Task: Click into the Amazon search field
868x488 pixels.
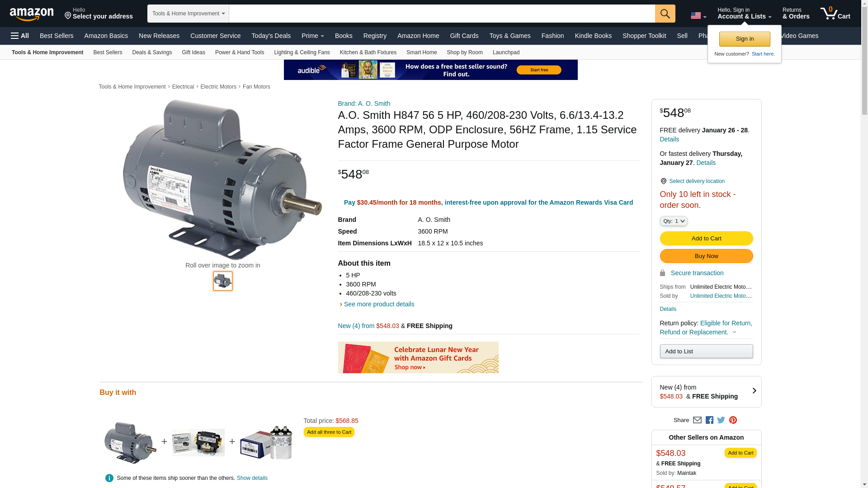Action: click(x=442, y=14)
